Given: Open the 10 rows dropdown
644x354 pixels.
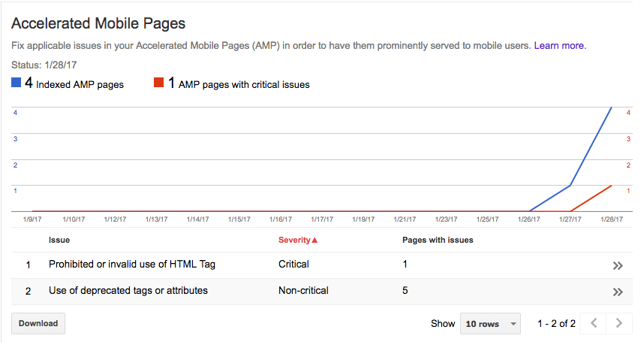Looking at the screenshot, I should pyautogui.click(x=490, y=324).
